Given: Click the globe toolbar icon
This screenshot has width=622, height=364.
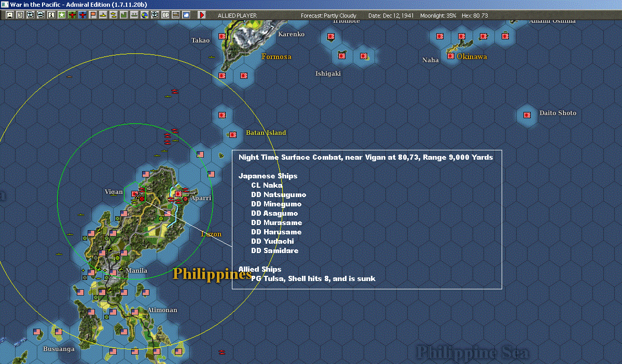Looking at the screenshot, I should click(144, 15).
